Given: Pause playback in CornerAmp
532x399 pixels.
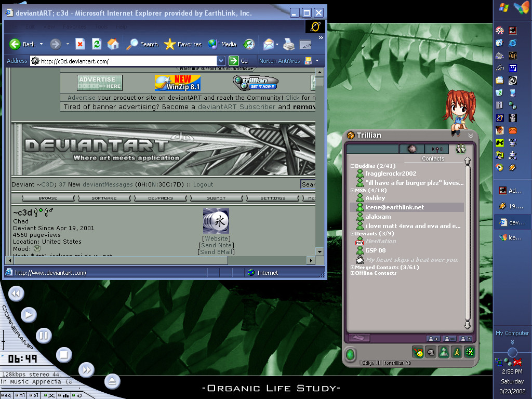Looking at the screenshot, I should point(44,336).
